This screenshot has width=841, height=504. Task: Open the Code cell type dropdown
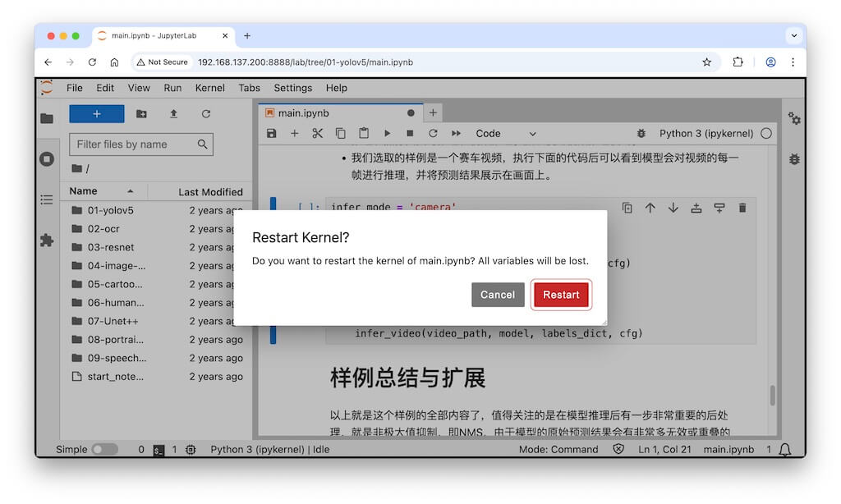click(505, 133)
